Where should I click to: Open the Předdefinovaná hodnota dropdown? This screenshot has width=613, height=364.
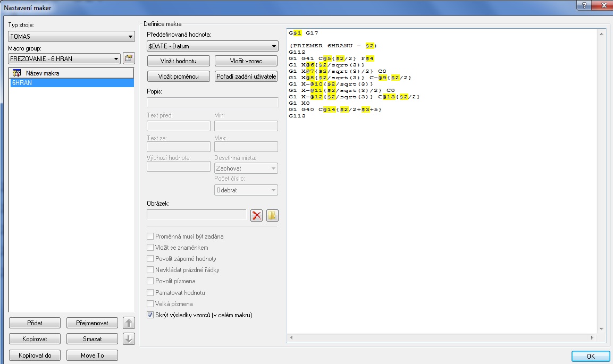click(x=212, y=46)
